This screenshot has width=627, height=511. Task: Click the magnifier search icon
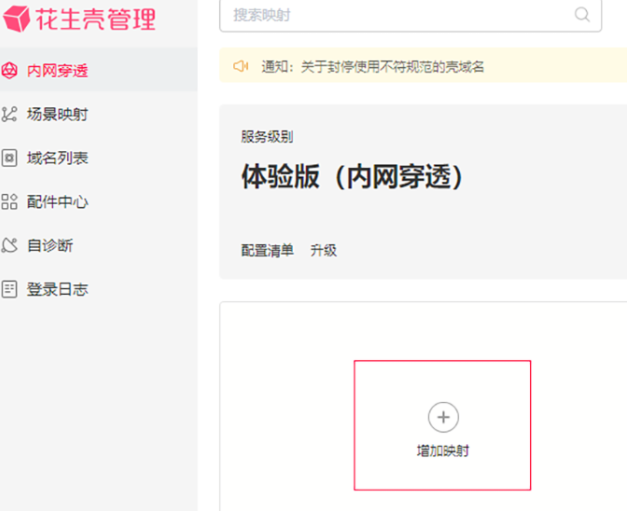(x=582, y=15)
